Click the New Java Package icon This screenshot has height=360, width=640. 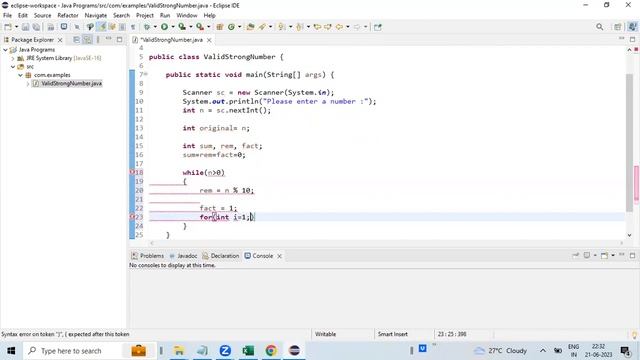pyautogui.click(x=220, y=27)
